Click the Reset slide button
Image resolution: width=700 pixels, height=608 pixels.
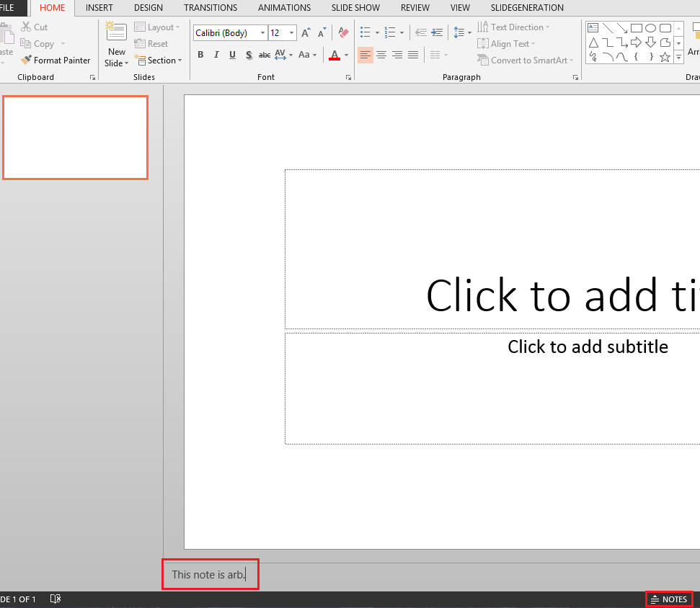[x=151, y=44]
